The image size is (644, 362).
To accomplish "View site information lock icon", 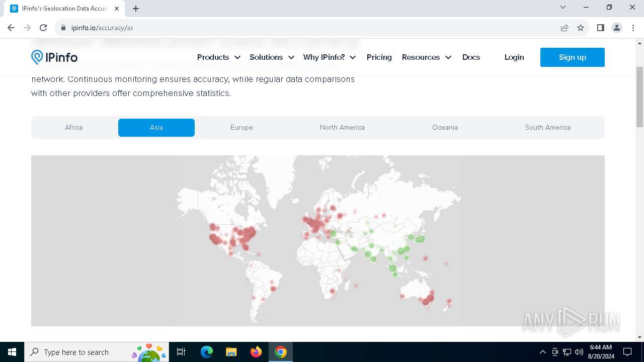I will 63,28.
